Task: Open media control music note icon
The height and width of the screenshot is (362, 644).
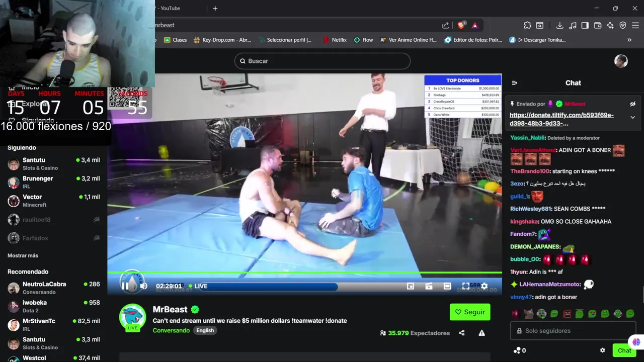Action: click(573, 25)
